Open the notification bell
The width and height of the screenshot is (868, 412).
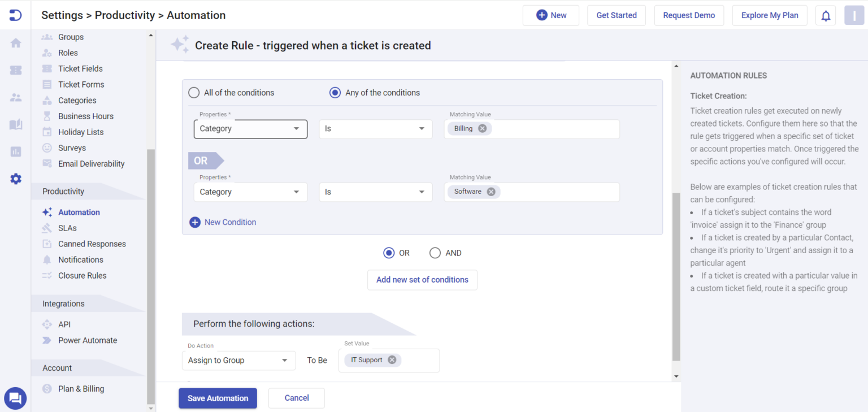(826, 15)
